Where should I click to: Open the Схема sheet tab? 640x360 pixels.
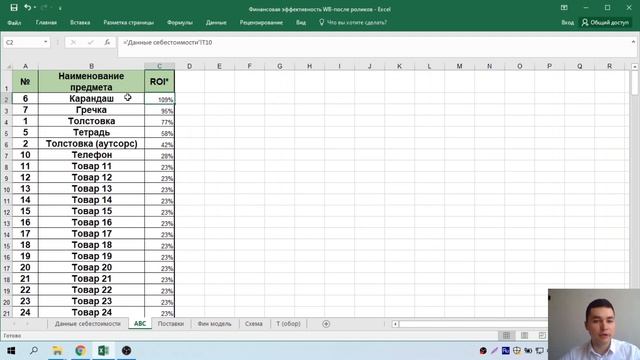pos(253,324)
